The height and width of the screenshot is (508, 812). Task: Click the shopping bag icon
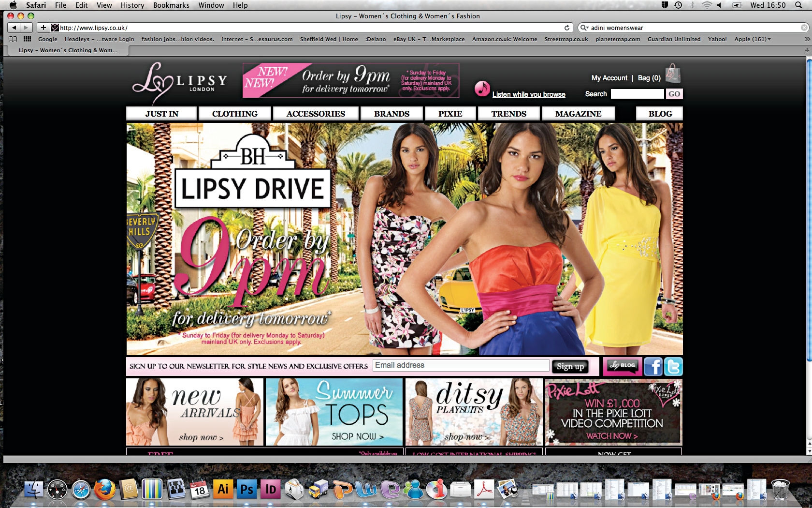pos(673,74)
